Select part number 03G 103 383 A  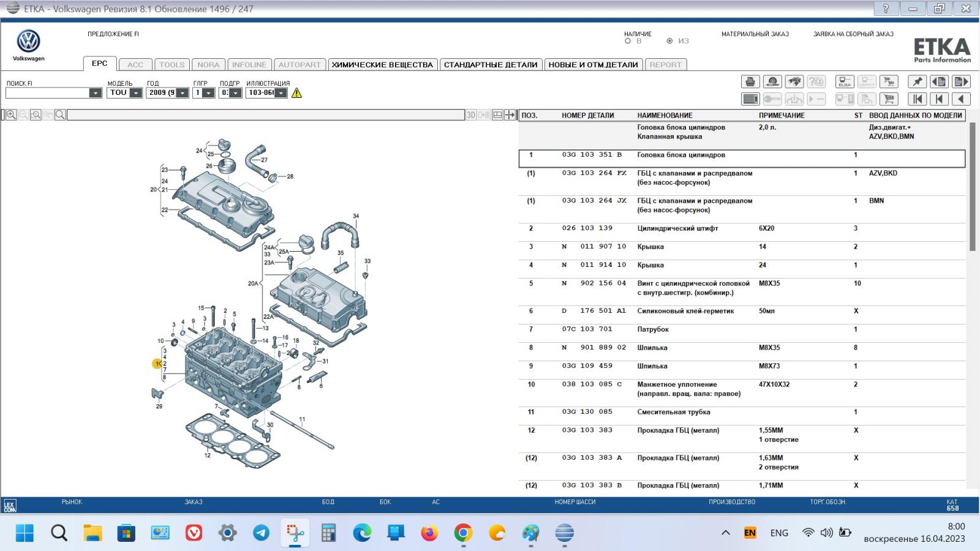[x=592, y=457]
